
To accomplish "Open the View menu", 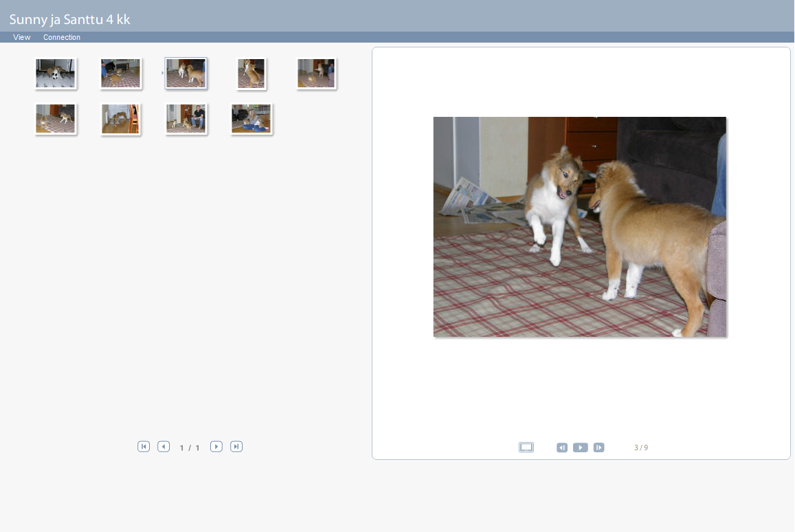I will [x=22, y=37].
